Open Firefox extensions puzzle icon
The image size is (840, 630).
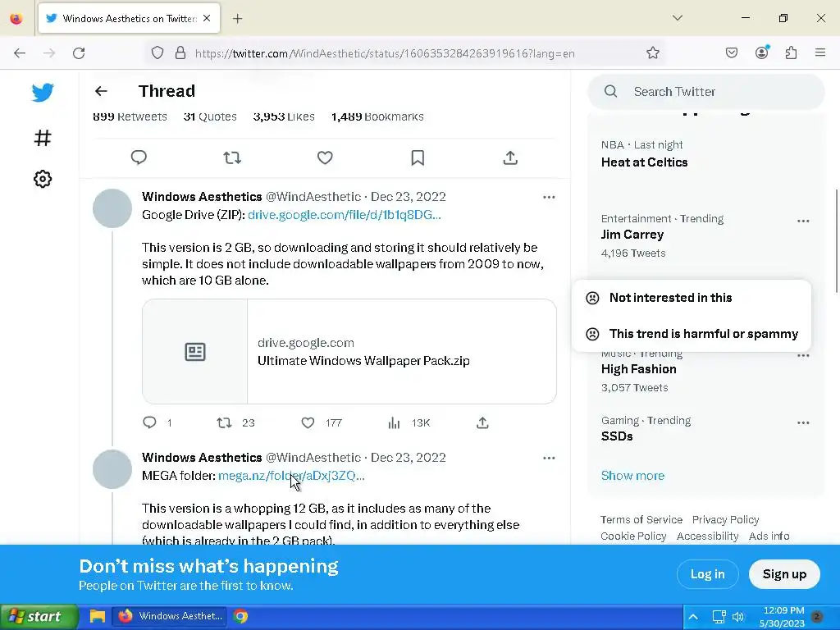point(791,53)
